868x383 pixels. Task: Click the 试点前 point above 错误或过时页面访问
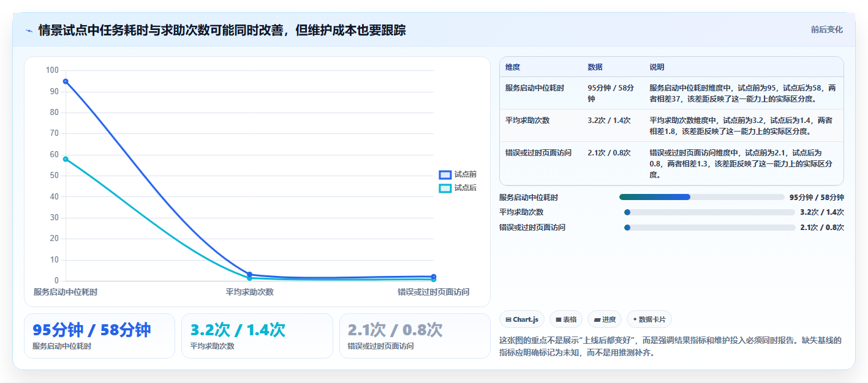(434, 277)
